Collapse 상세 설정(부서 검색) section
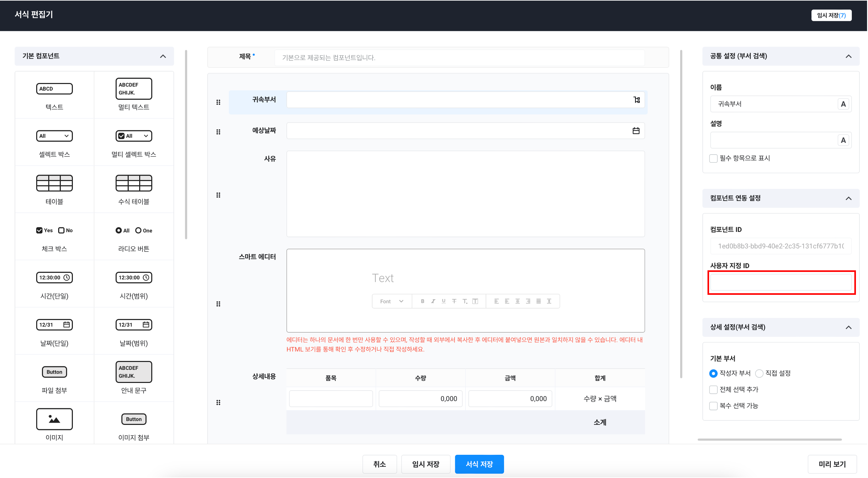 click(x=849, y=327)
